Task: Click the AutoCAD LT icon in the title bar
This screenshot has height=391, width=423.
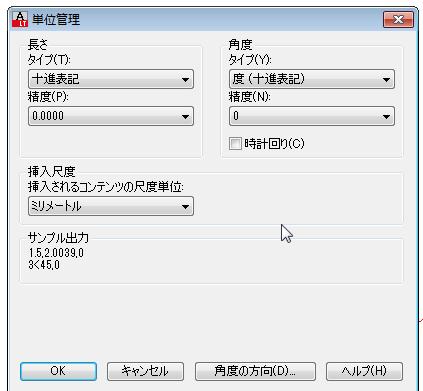Action: click(20, 19)
